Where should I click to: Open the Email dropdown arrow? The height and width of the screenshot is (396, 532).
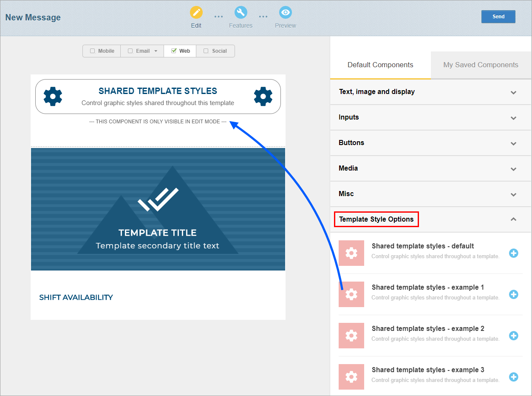(x=156, y=51)
